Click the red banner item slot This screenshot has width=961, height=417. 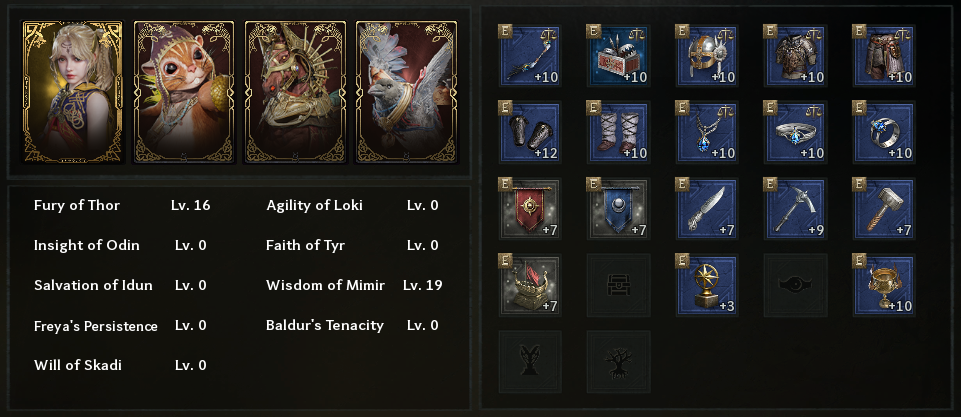[x=529, y=209]
